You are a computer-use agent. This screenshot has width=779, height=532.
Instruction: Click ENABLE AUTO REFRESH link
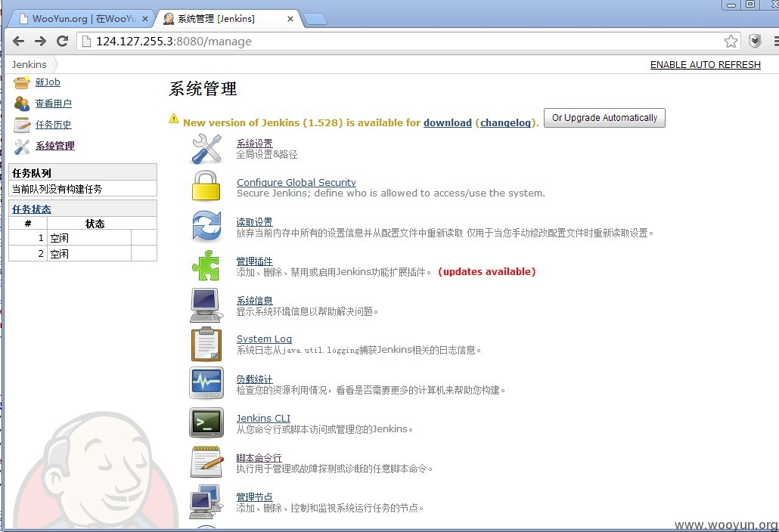coord(705,64)
